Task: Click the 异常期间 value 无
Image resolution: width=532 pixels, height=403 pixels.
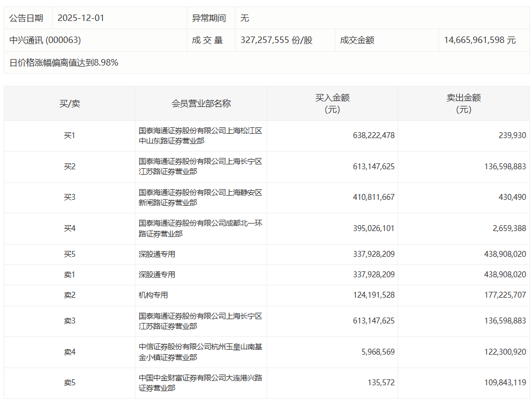Action: pyautogui.click(x=245, y=18)
